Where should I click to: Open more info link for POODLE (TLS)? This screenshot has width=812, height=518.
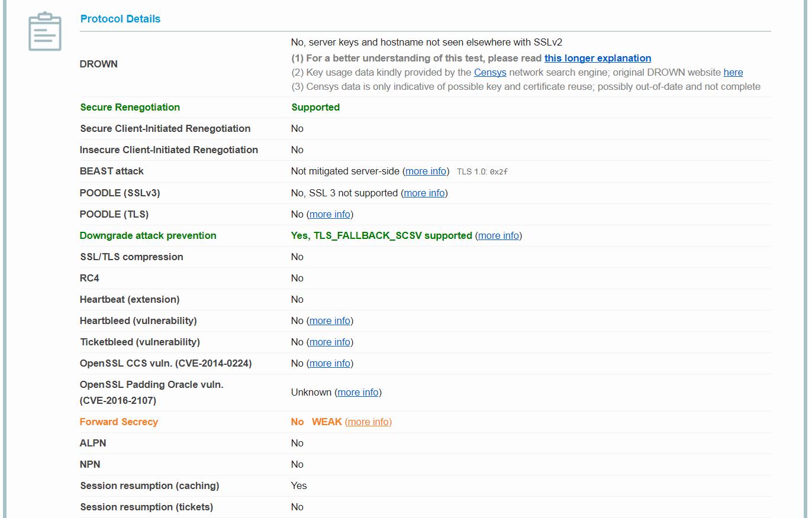pos(330,214)
